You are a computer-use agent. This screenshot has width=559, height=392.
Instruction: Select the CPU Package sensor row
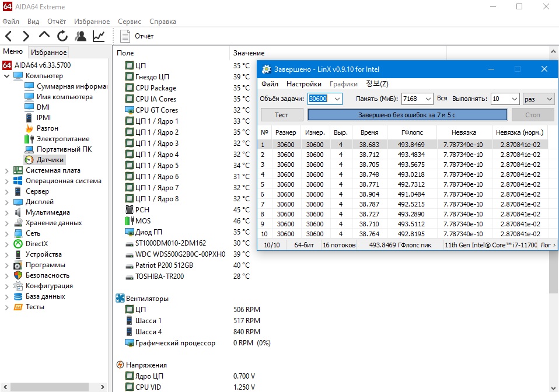pyautogui.click(x=156, y=88)
